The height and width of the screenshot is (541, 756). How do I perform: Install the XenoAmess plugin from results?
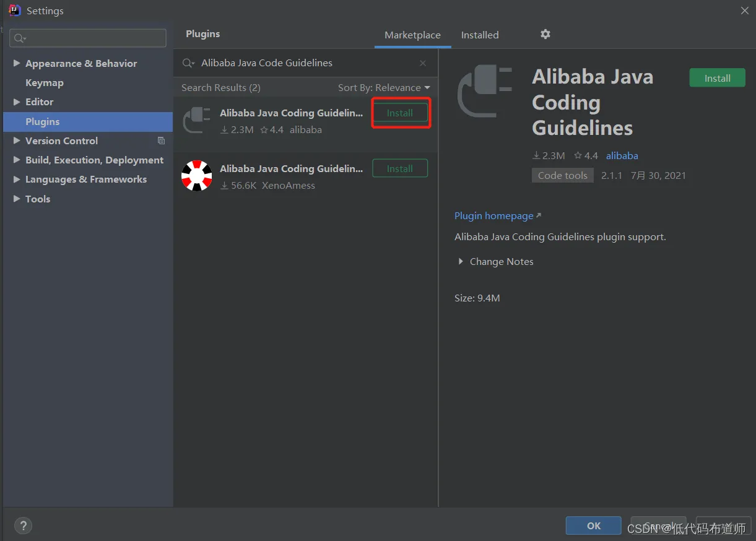[x=400, y=168]
